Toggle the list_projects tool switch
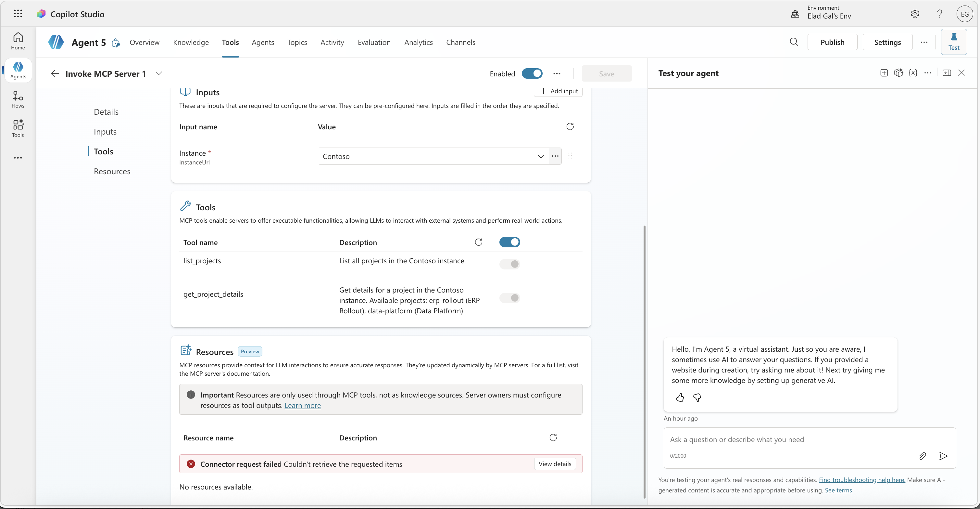This screenshot has width=980, height=509. coord(509,264)
